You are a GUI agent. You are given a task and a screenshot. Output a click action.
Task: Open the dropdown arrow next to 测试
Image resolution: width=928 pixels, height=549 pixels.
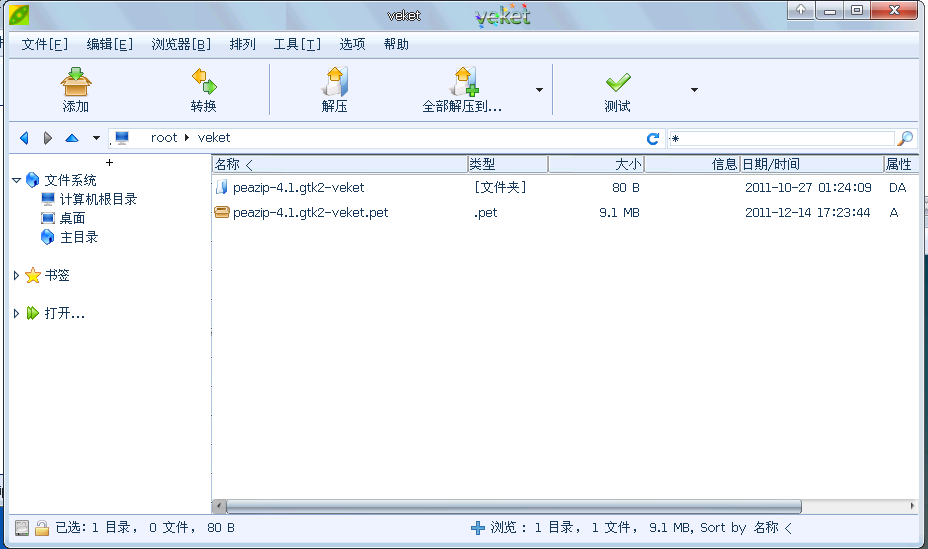coord(694,90)
